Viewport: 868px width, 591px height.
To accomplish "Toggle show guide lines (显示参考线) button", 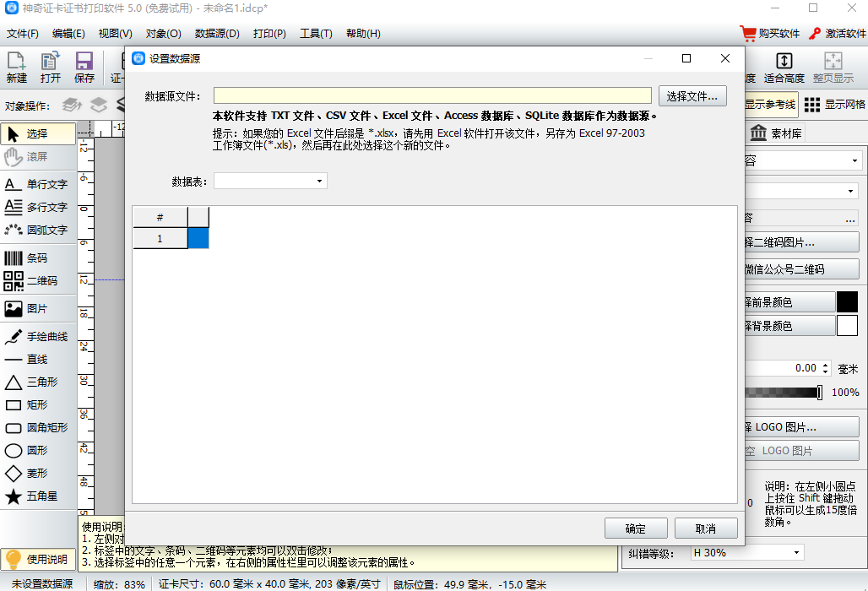I will (x=770, y=105).
